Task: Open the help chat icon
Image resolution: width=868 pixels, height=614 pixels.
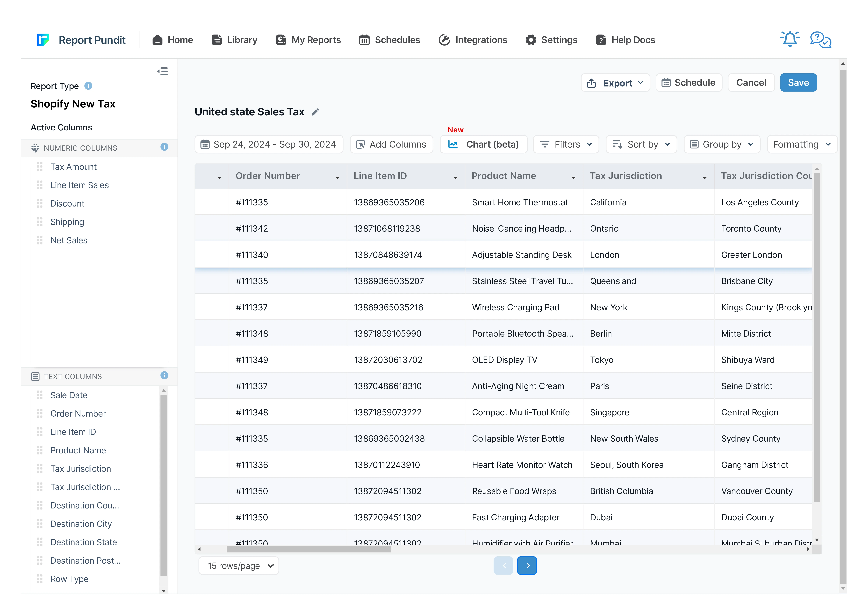Action: pos(820,39)
